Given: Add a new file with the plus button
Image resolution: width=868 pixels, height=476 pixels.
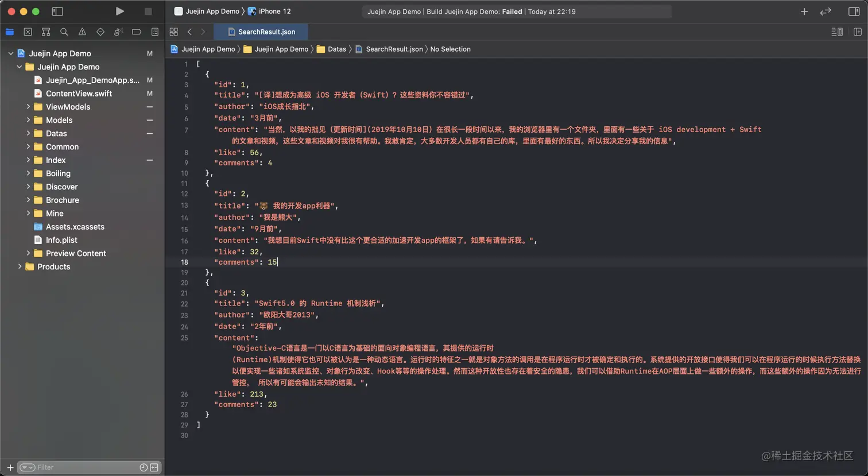Looking at the screenshot, I should tap(10, 467).
